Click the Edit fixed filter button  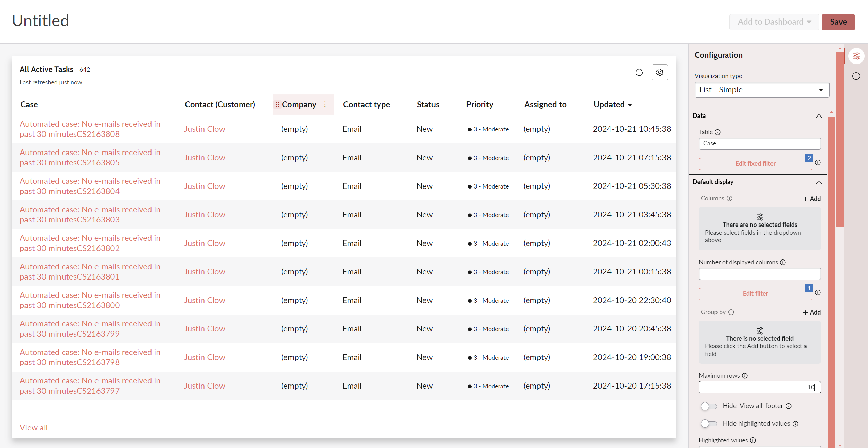tap(755, 163)
